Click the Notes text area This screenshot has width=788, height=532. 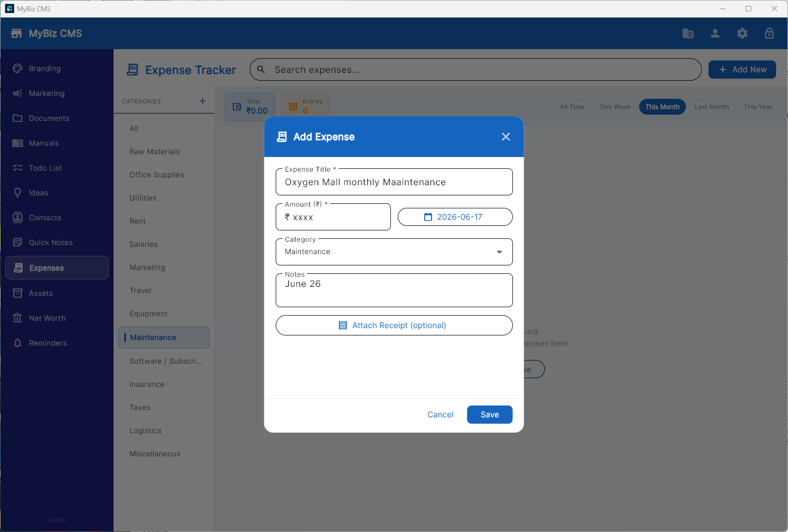click(x=394, y=290)
